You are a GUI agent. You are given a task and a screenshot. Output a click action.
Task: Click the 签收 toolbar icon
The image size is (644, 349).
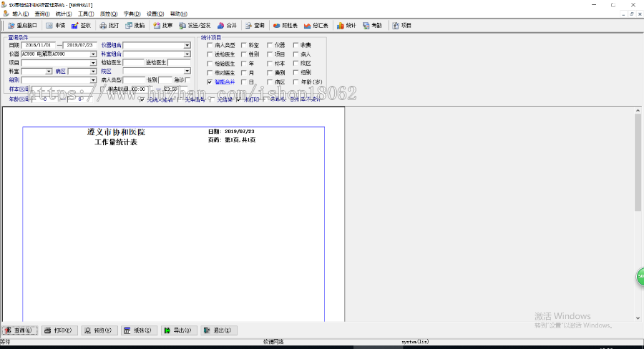(74, 26)
